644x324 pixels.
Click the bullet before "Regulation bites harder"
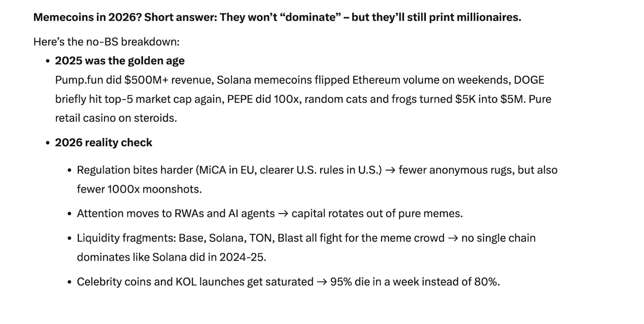pos(69,170)
